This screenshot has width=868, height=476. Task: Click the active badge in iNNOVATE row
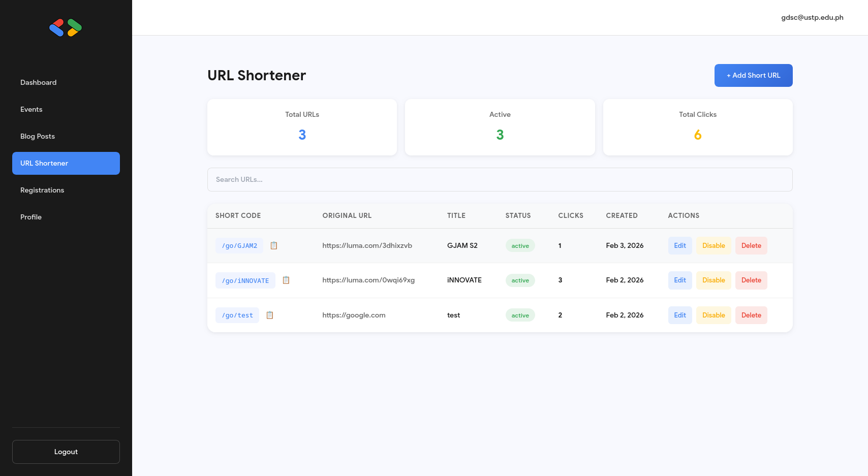tap(520, 280)
